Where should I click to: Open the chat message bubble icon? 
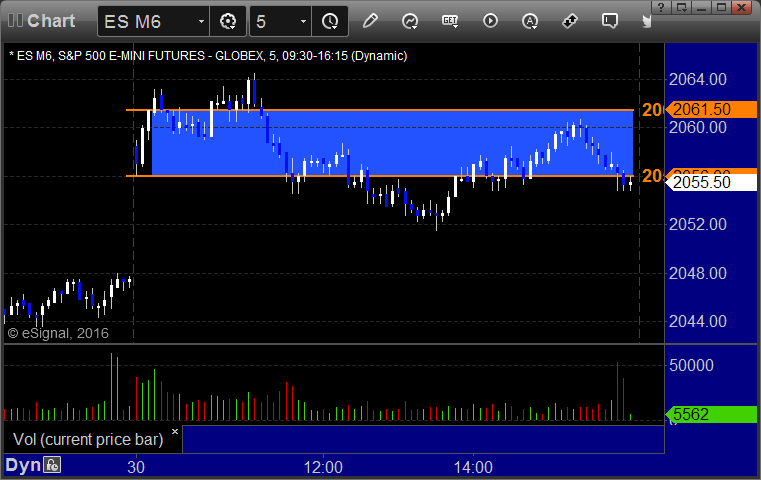pyautogui.click(x=610, y=21)
